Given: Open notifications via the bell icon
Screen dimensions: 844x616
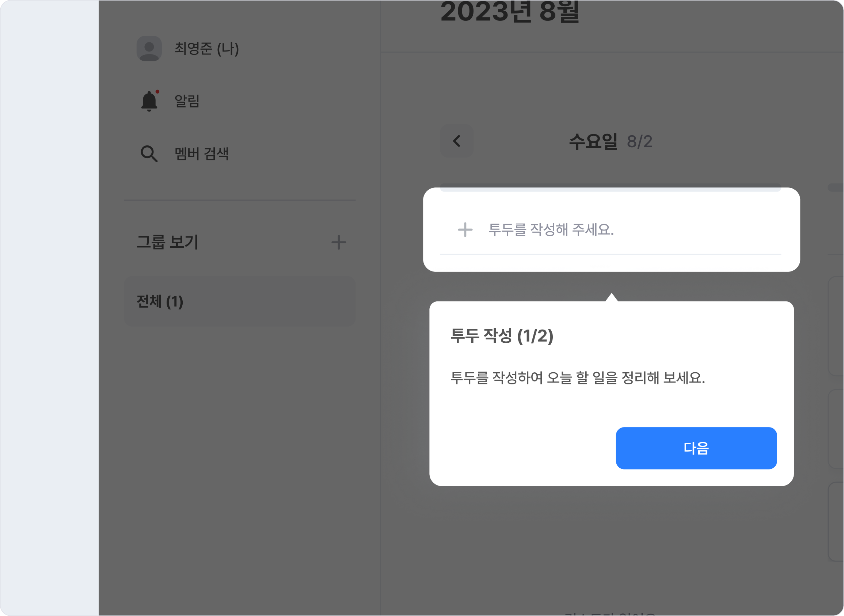Looking at the screenshot, I should pos(149,102).
